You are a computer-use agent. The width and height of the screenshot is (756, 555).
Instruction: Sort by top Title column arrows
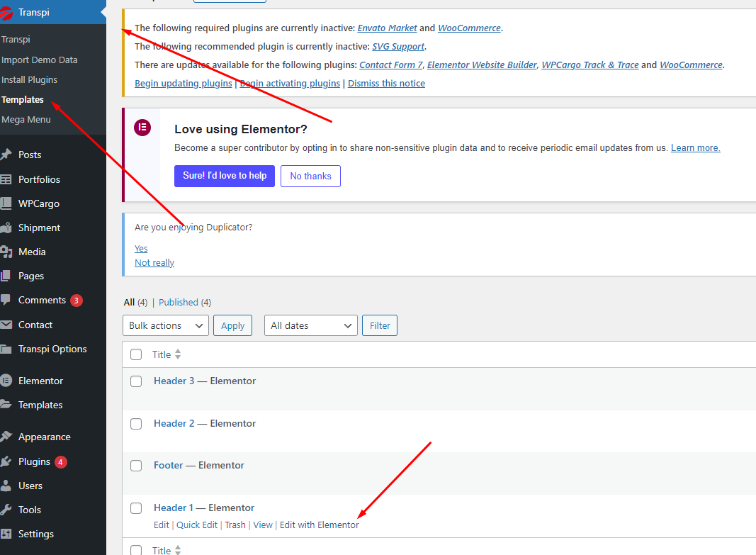pyautogui.click(x=178, y=354)
